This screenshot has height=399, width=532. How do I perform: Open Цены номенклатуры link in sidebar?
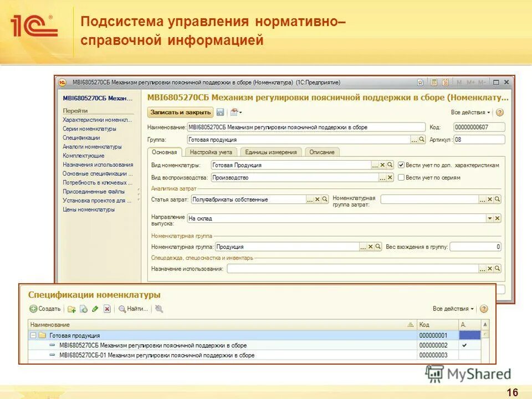coord(89,209)
